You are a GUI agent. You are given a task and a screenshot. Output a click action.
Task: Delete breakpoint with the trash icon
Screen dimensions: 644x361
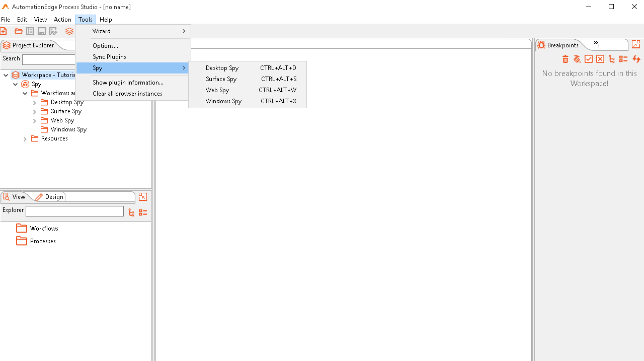coord(565,59)
